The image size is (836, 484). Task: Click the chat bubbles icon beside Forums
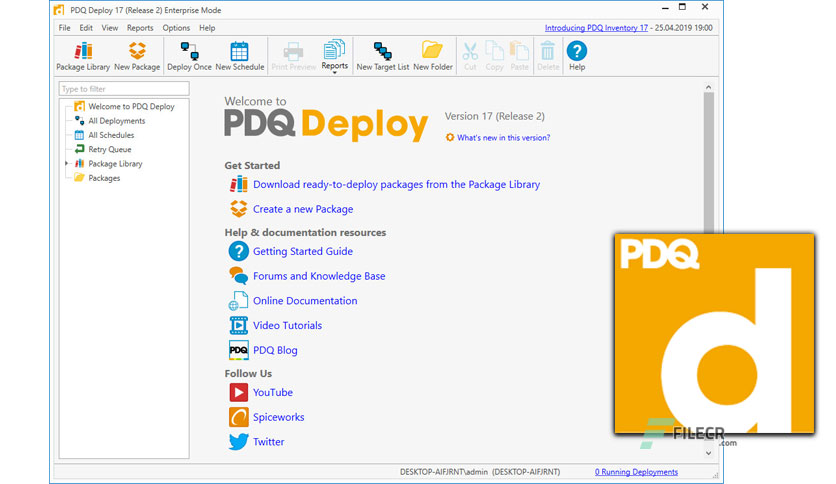pyautogui.click(x=238, y=276)
